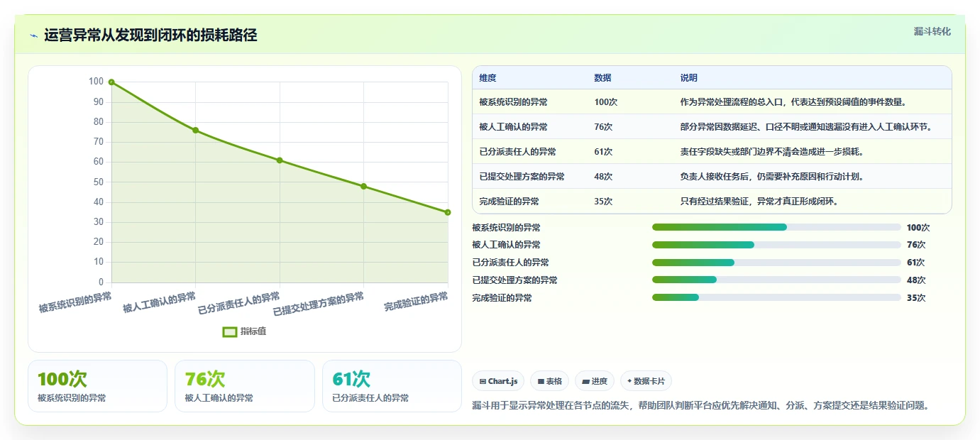Click the 100次 value in the table
Viewport: 980px width, 440px height.
click(605, 102)
